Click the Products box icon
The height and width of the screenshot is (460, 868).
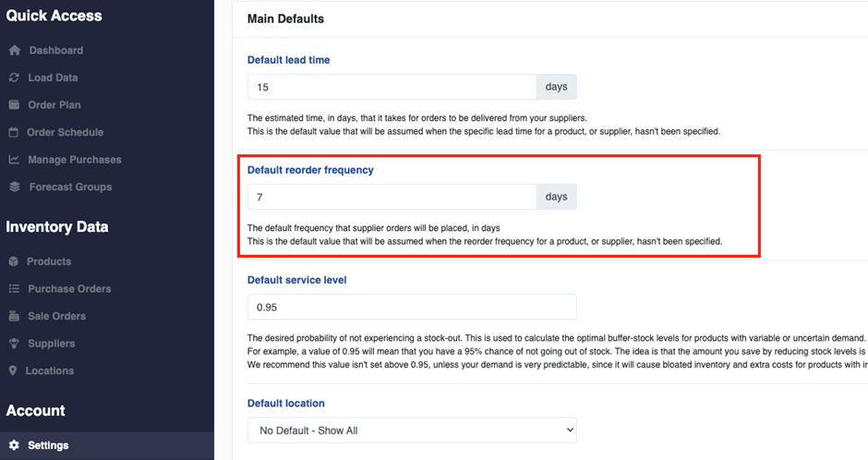tap(14, 261)
